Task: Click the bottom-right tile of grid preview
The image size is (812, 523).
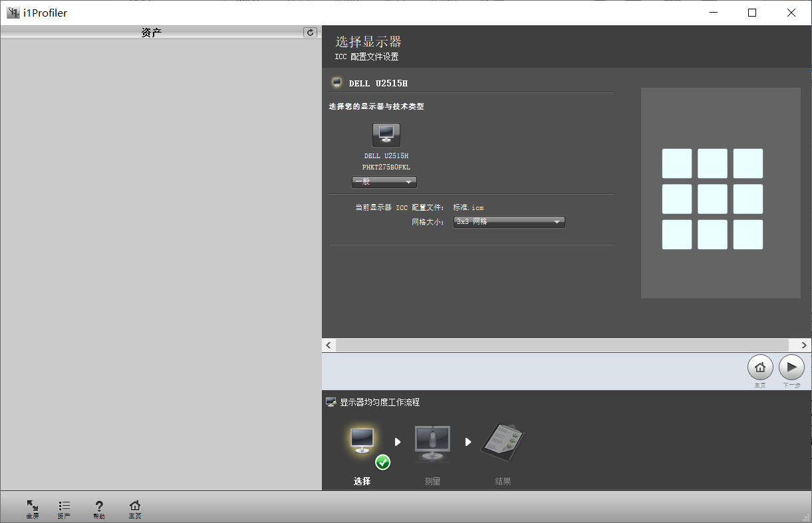Action: (747, 235)
